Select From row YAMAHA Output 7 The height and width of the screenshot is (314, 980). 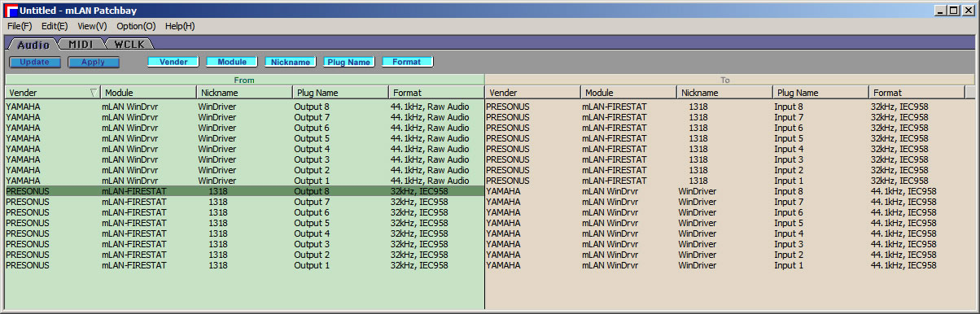(244, 117)
